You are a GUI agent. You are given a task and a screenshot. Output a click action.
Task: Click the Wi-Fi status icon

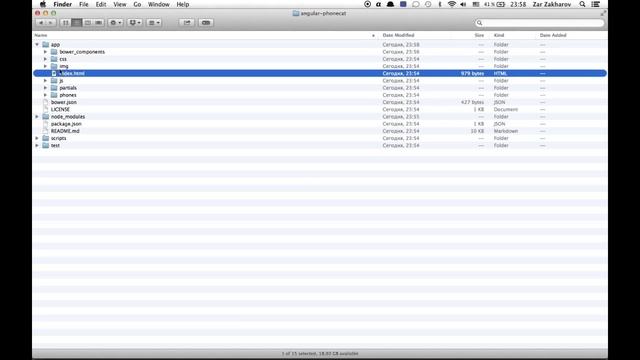(x=451, y=4)
